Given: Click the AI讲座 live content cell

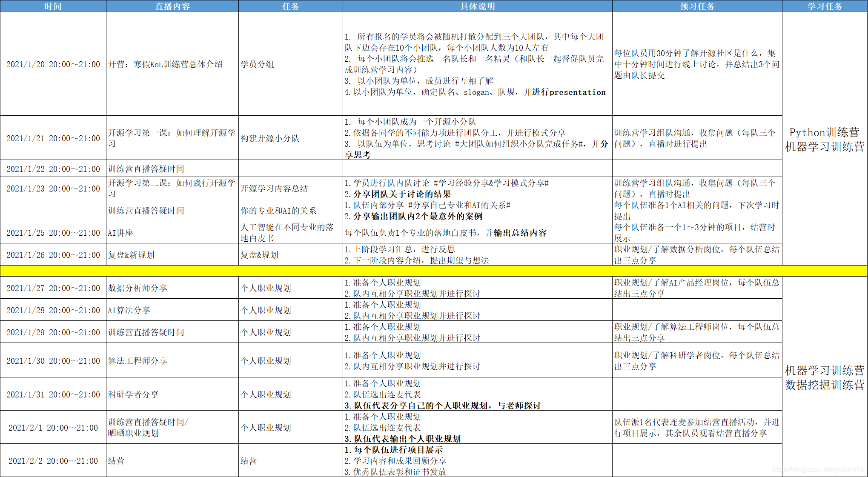Looking at the screenshot, I should point(120,233).
